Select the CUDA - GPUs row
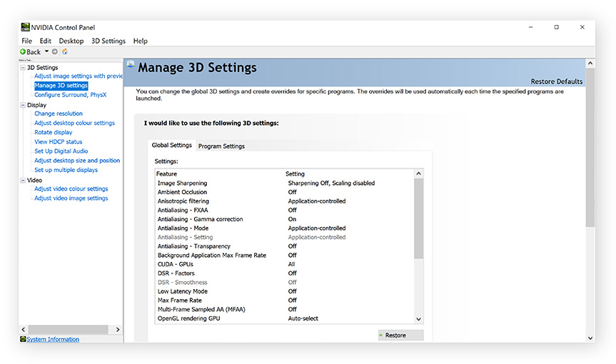This screenshot has height=364, width=616. click(x=284, y=264)
